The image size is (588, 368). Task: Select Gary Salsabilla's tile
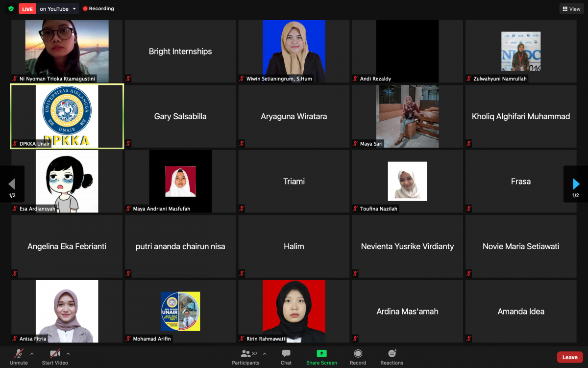tap(180, 116)
